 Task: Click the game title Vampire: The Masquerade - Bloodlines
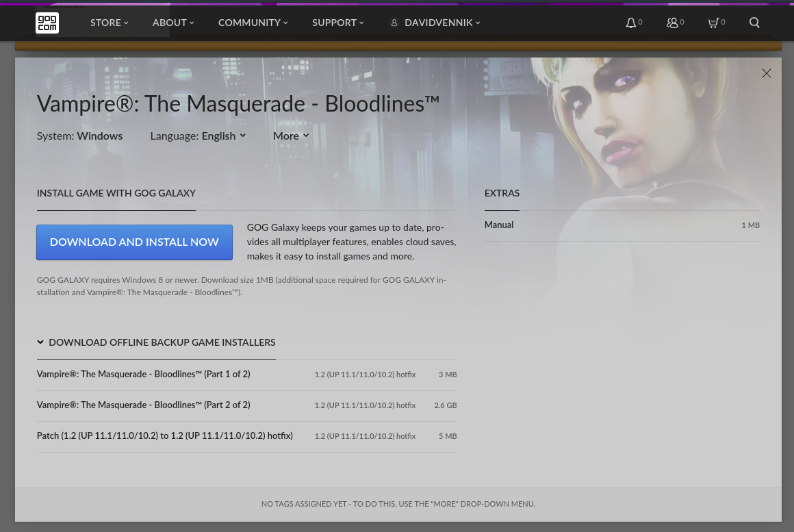click(238, 104)
